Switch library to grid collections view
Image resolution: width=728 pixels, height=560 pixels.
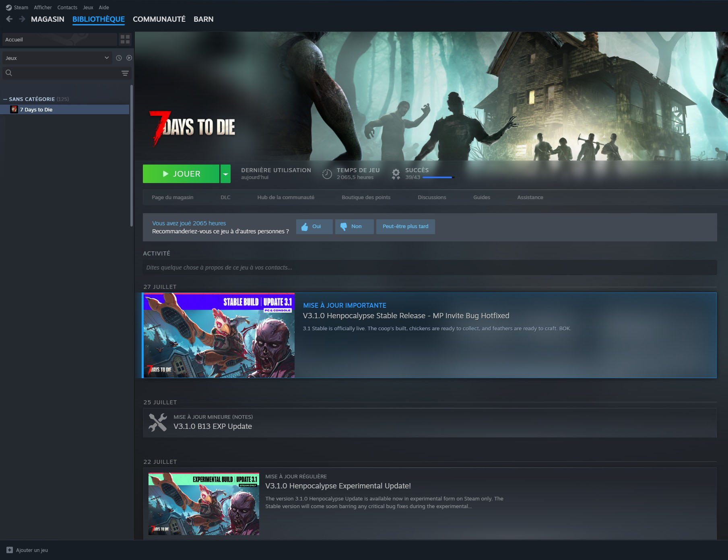[x=125, y=39]
